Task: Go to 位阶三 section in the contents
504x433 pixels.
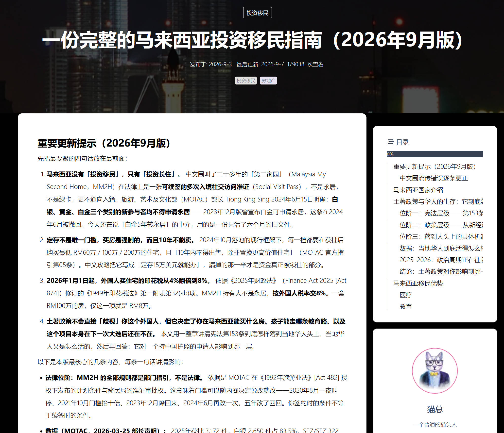Action: point(441,237)
